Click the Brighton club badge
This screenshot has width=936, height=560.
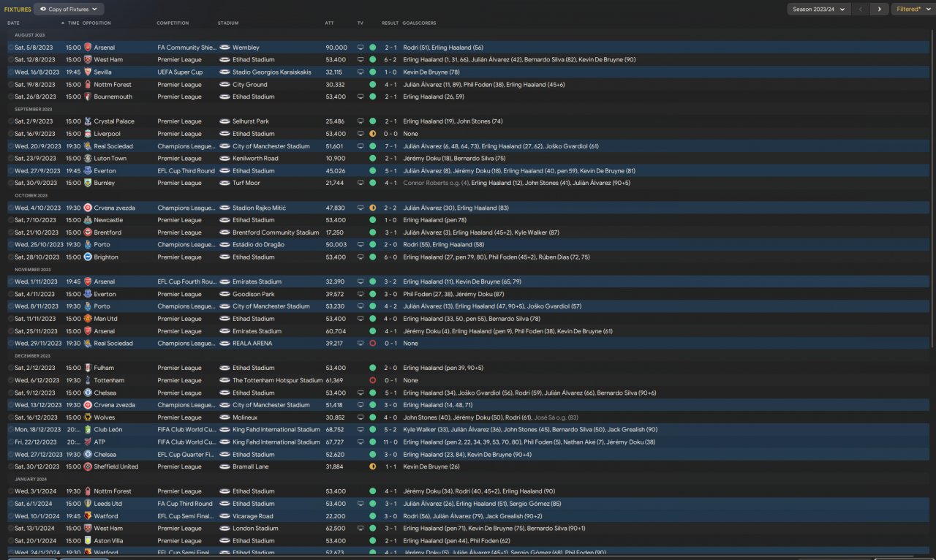(x=88, y=257)
